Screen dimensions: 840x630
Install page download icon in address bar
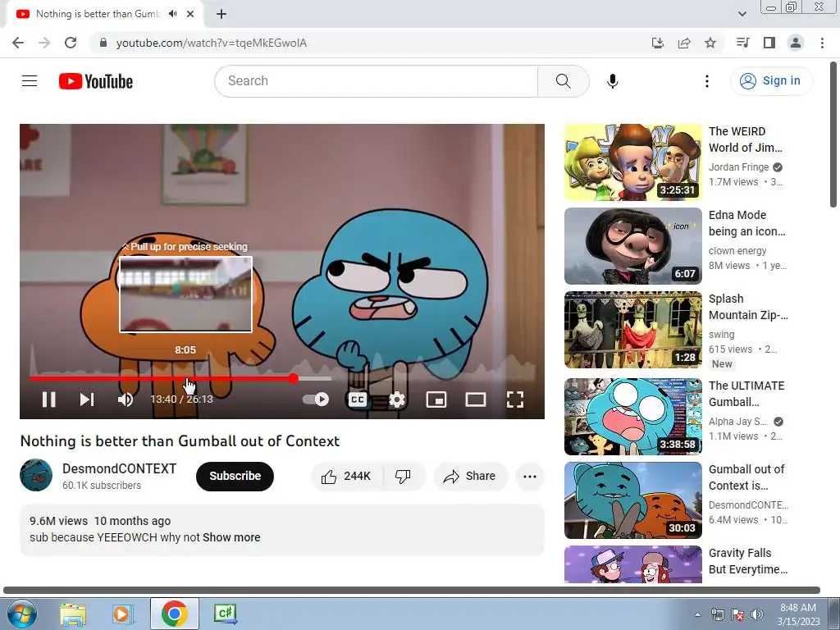tap(657, 43)
